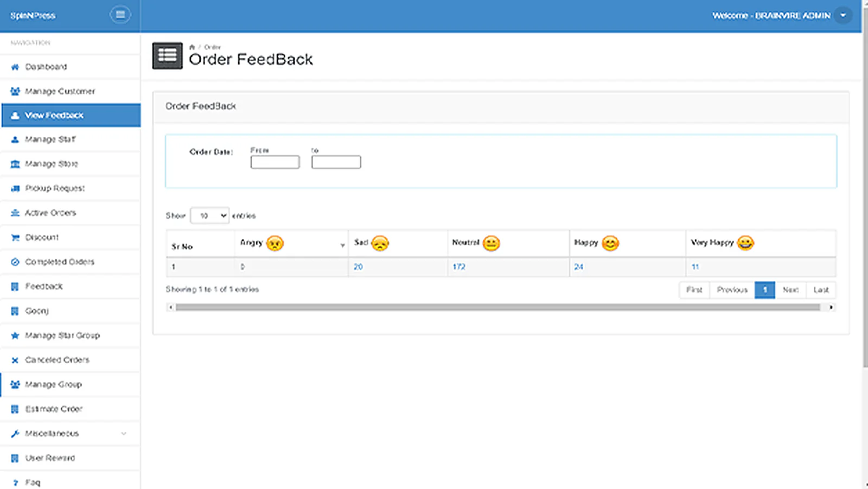
Task: Click the Manage Staff person icon
Action: coord(15,139)
